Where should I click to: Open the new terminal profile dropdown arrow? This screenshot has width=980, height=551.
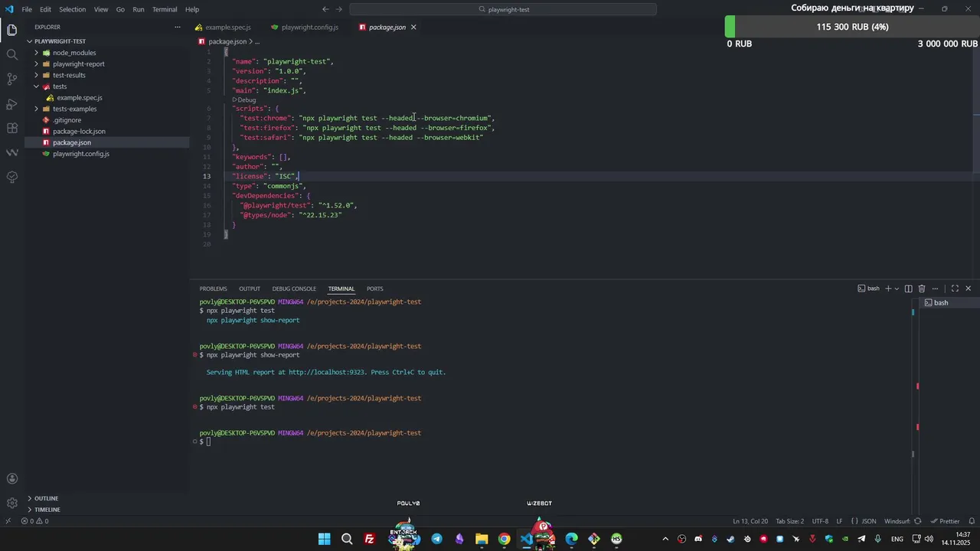click(897, 289)
